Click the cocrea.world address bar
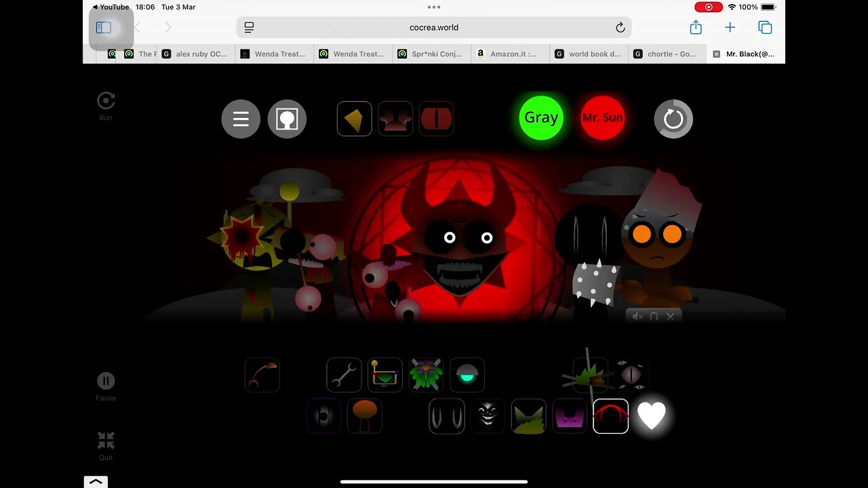The width and height of the screenshot is (868, 488). tap(434, 27)
